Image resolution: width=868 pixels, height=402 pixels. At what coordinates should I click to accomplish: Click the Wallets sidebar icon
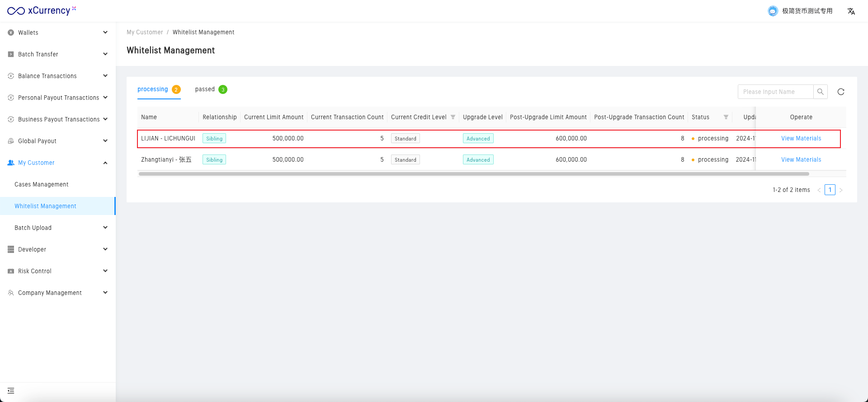point(11,33)
